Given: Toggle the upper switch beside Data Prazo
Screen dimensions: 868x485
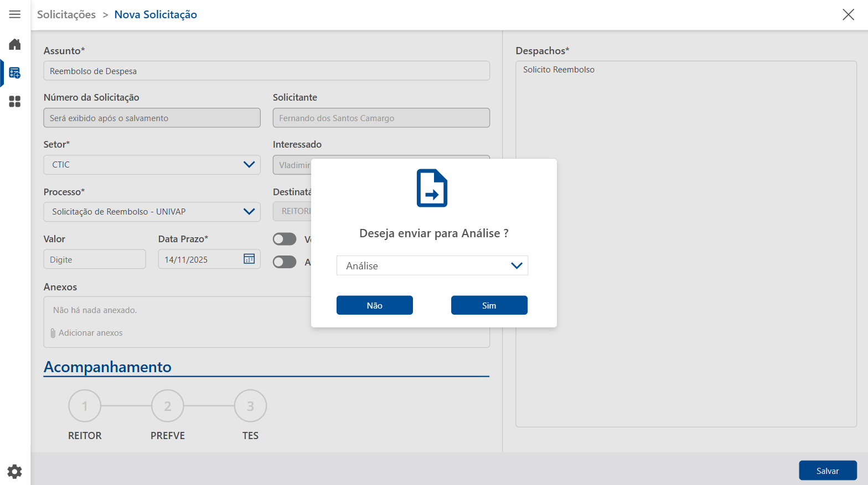Looking at the screenshot, I should [x=285, y=239].
